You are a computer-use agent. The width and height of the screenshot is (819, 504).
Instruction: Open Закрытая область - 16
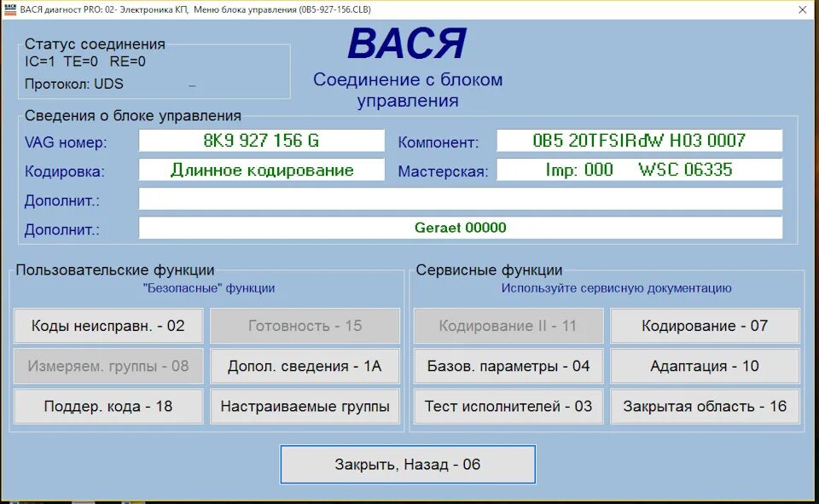coord(706,406)
